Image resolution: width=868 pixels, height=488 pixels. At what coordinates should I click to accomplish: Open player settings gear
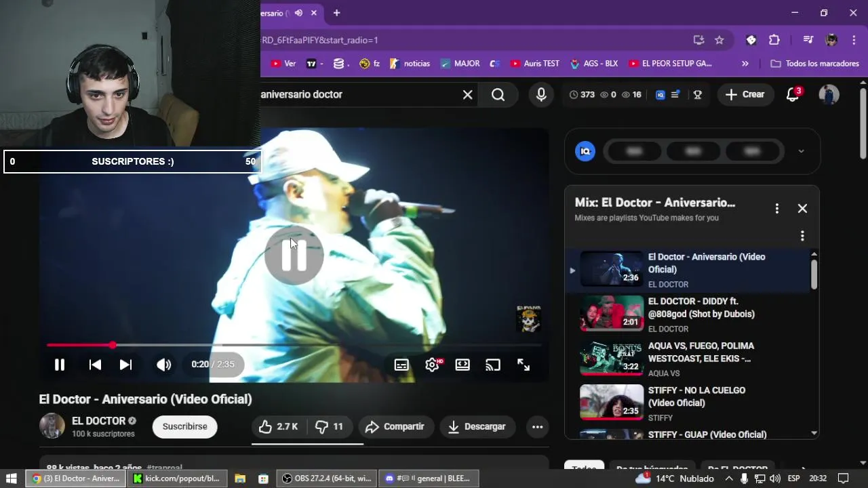coord(433,365)
